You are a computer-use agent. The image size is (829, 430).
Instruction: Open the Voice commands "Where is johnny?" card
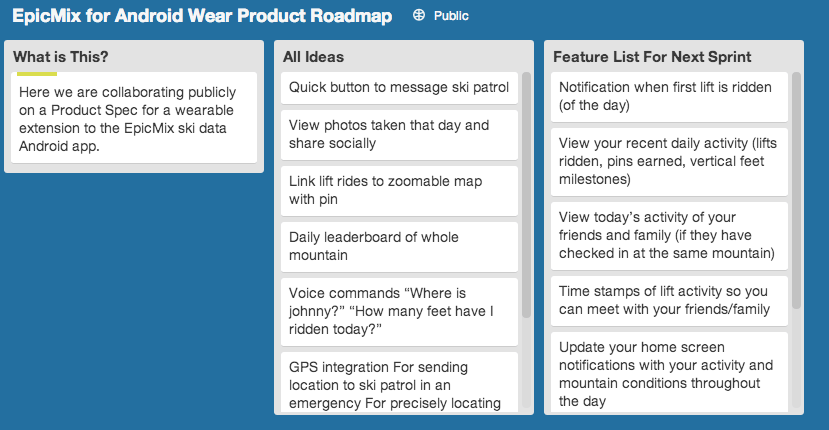(x=399, y=312)
